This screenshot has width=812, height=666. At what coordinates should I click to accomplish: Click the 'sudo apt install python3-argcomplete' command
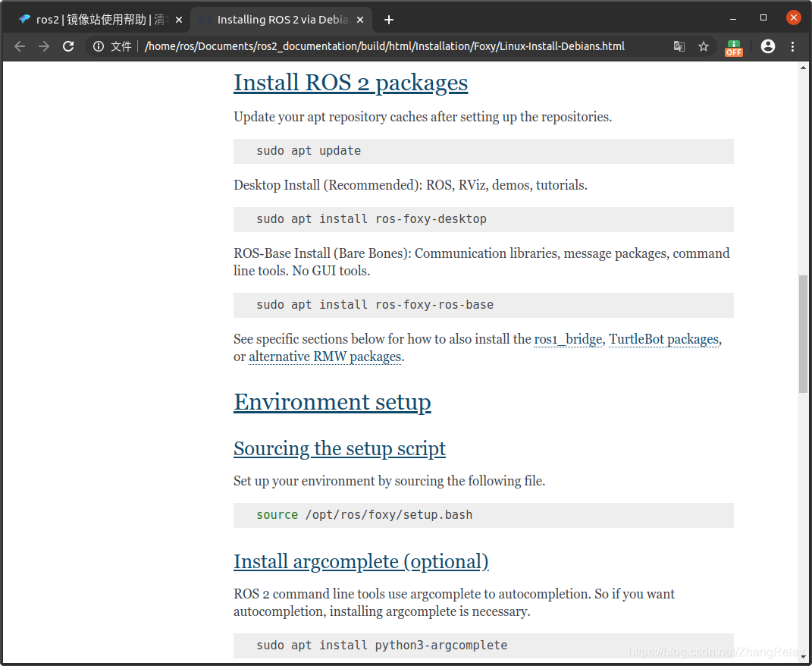(381, 646)
